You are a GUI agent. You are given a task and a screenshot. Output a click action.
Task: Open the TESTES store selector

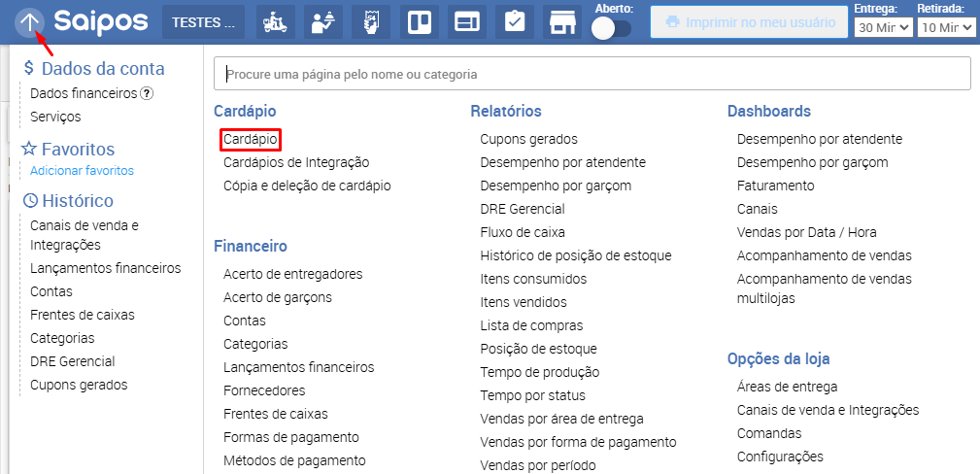(204, 22)
